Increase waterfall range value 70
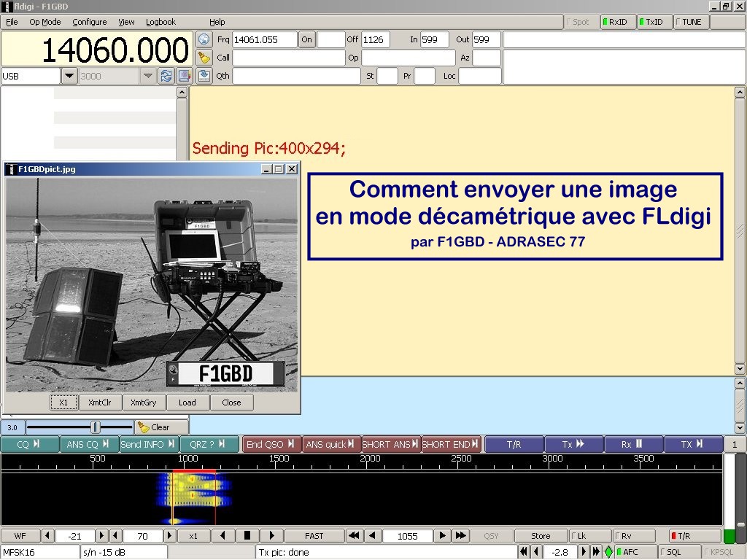The height and width of the screenshot is (560, 747). pyautogui.click(x=169, y=536)
